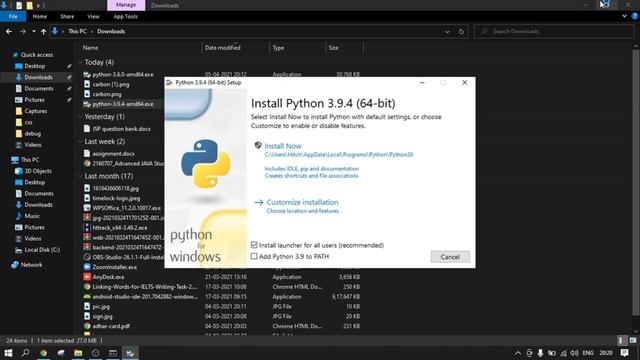Expand the ribbon chevron
This screenshot has width=640, height=360.
click(x=624, y=16)
